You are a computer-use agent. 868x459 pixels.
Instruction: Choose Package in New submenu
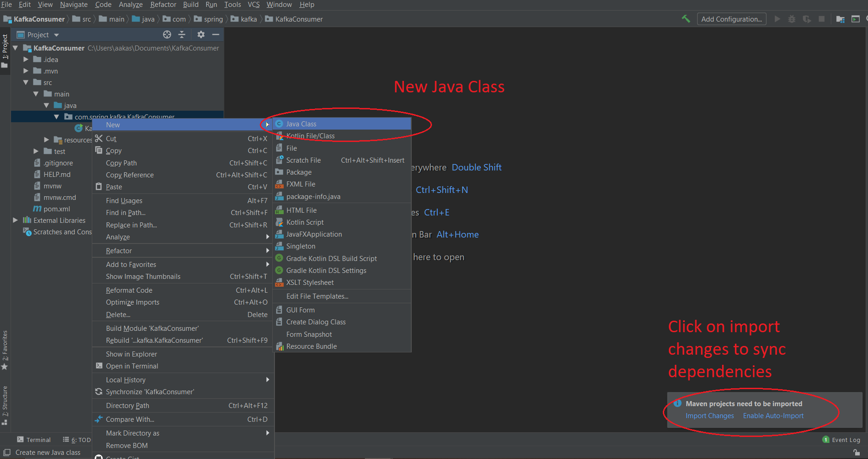coord(299,172)
